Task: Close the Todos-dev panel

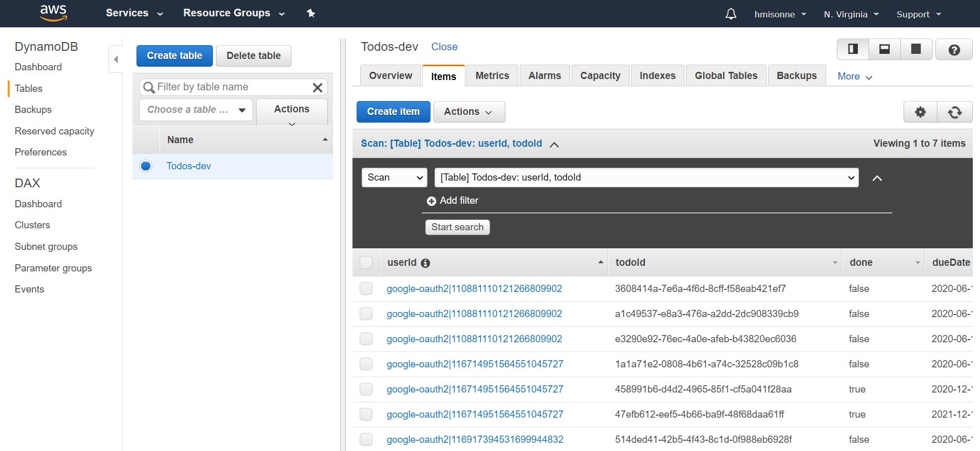Action: [444, 47]
